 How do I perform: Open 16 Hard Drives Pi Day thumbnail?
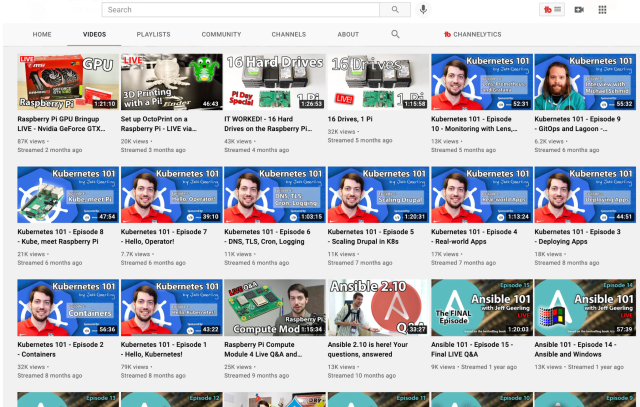[275, 82]
